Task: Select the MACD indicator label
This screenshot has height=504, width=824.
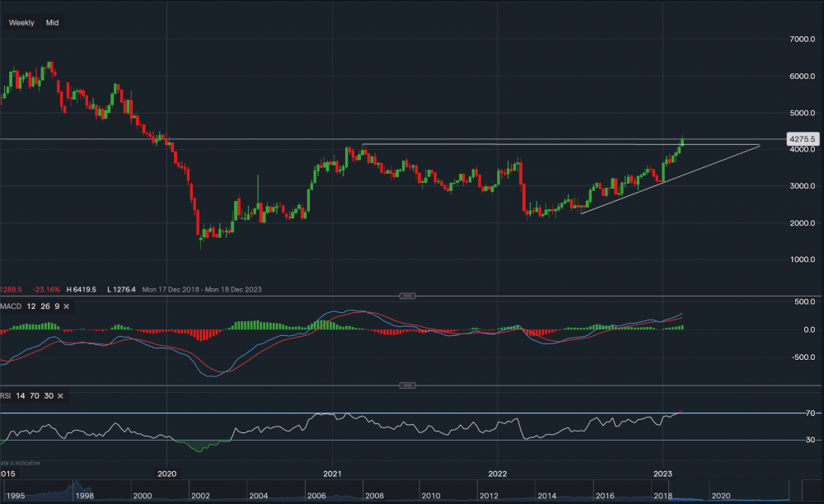Action: coord(9,306)
